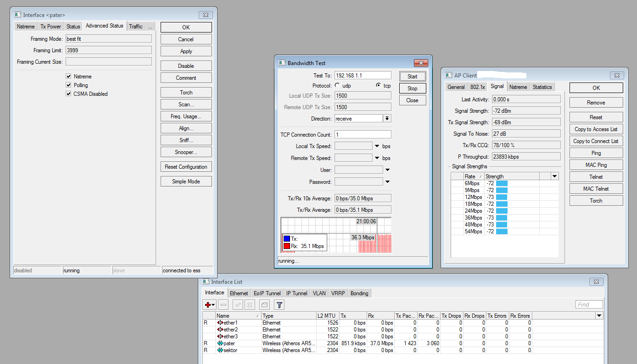
Task: Click the TCP Connection Count field
Action: (x=363, y=134)
